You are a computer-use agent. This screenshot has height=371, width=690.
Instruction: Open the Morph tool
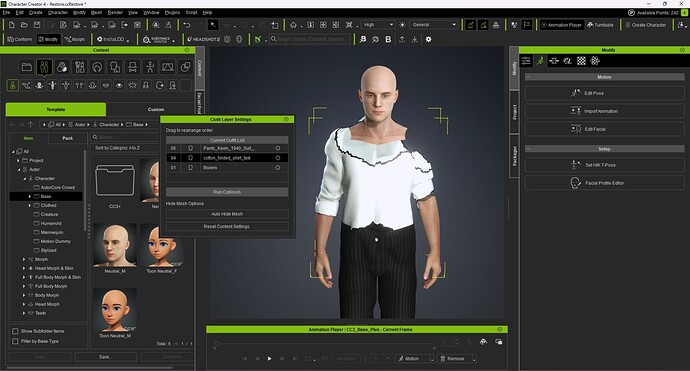pos(74,39)
